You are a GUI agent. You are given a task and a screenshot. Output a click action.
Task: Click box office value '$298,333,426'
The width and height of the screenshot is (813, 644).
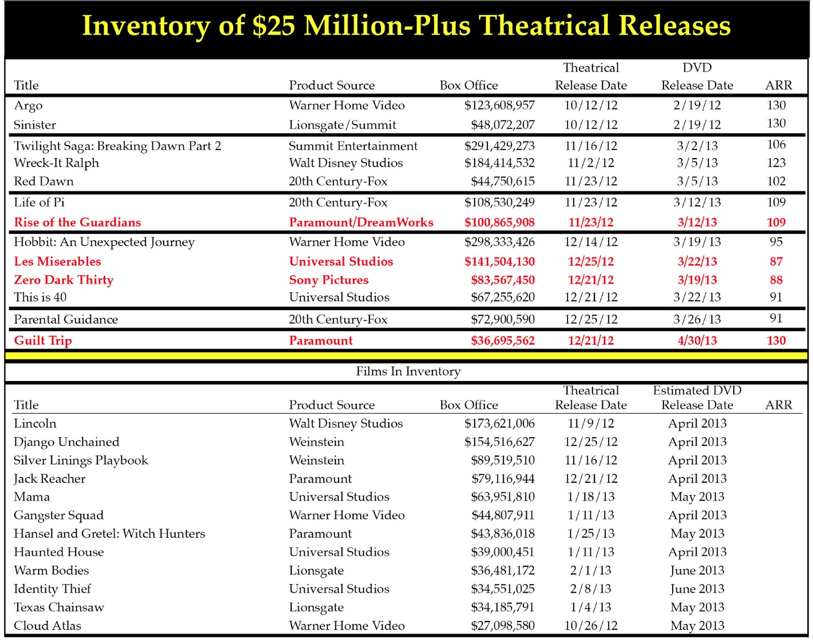[499, 242]
